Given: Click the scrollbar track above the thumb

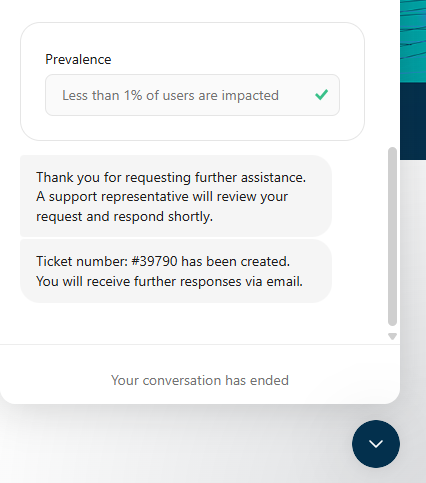Looking at the screenshot, I should point(392,73).
